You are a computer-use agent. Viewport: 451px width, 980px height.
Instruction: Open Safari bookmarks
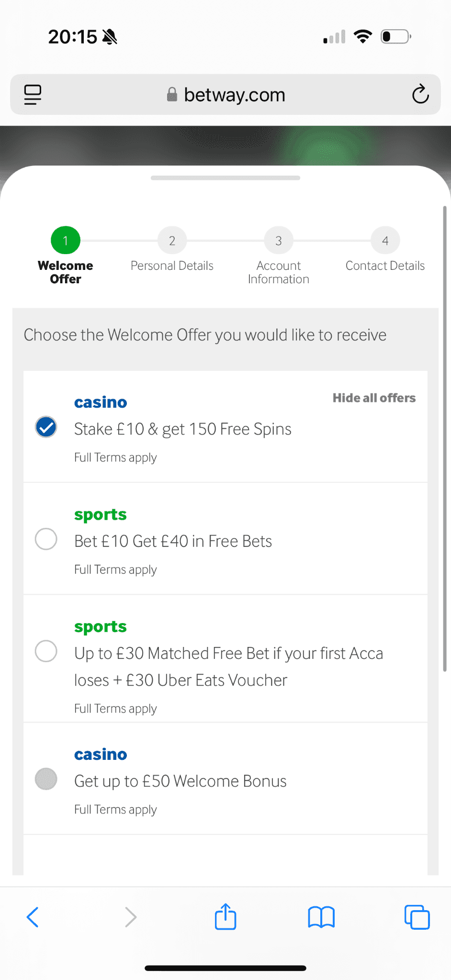point(321,917)
